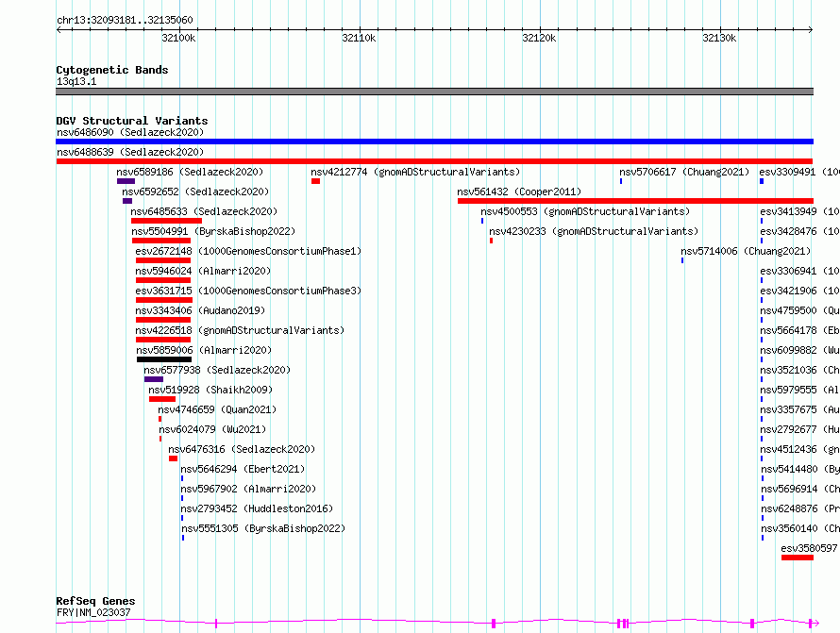The height and width of the screenshot is (633, 840).
Task: Open the nsv5859006 (Almarri2020) variant
Action: pyautogui.click(x=204, y=350)
